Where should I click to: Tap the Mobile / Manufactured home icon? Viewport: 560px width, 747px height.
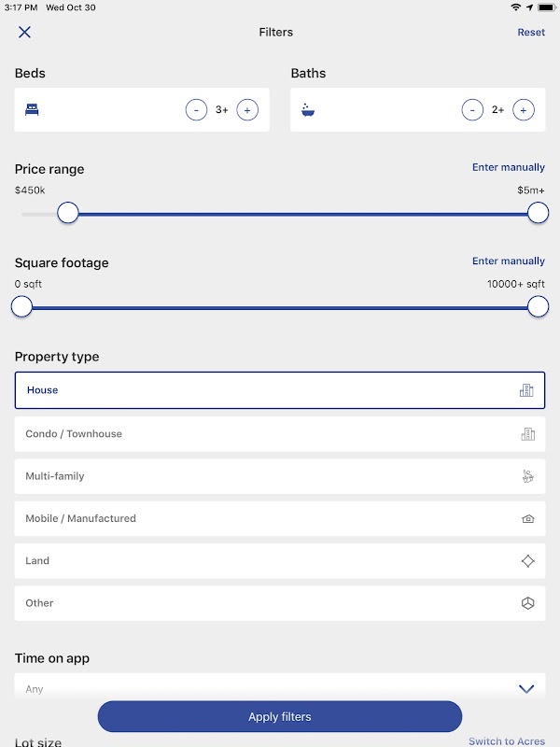coord(527,519)
